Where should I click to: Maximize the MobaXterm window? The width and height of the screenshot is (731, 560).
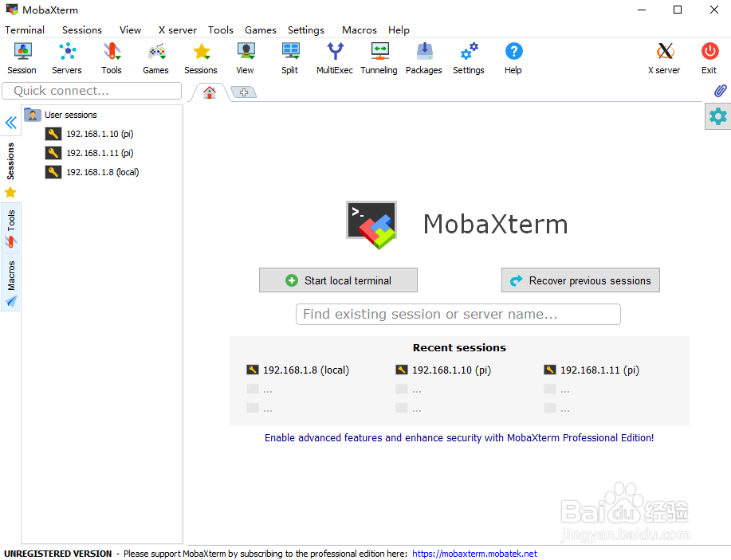pos(678,10)
